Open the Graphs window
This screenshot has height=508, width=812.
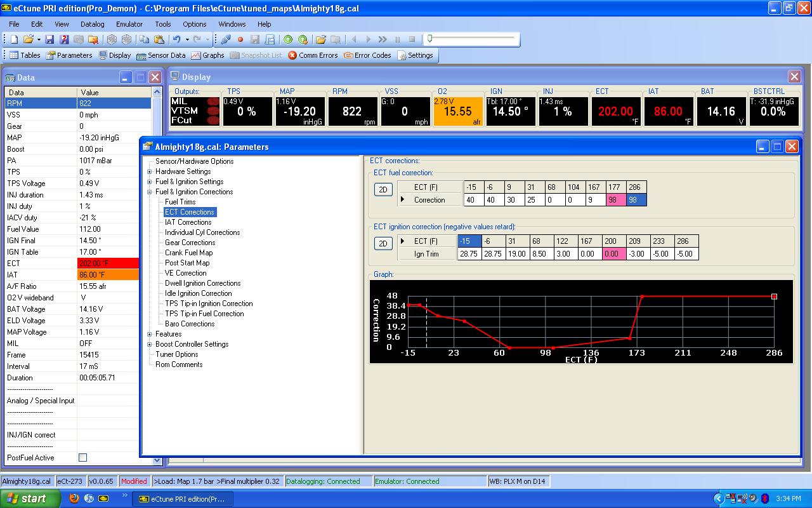click(208, 55)
